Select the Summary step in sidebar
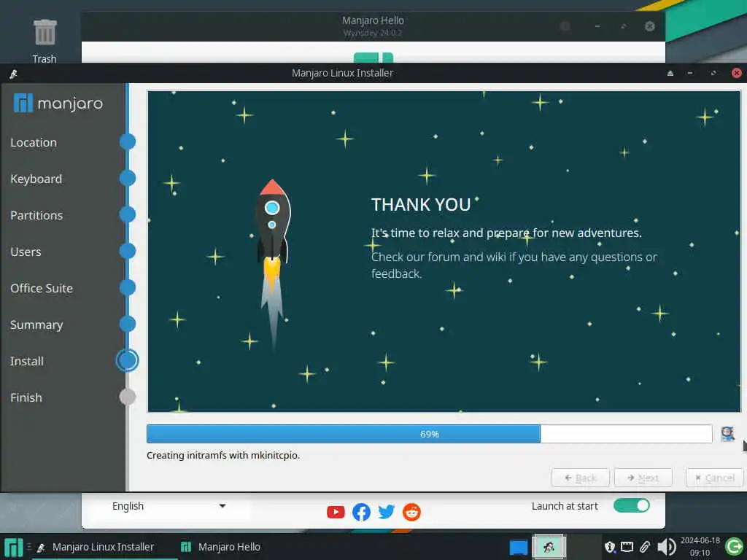Viewport: 747px width, 560px height. click(x=36, y=324)
